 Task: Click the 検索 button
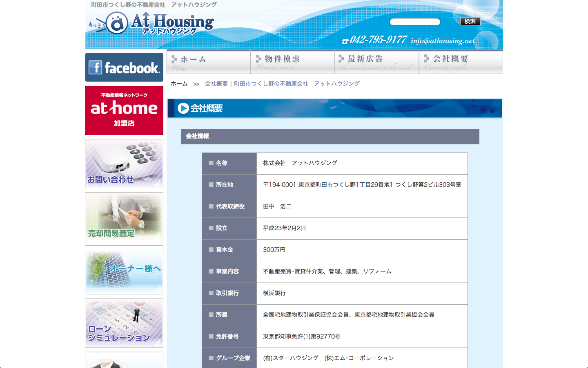point(470,21)
